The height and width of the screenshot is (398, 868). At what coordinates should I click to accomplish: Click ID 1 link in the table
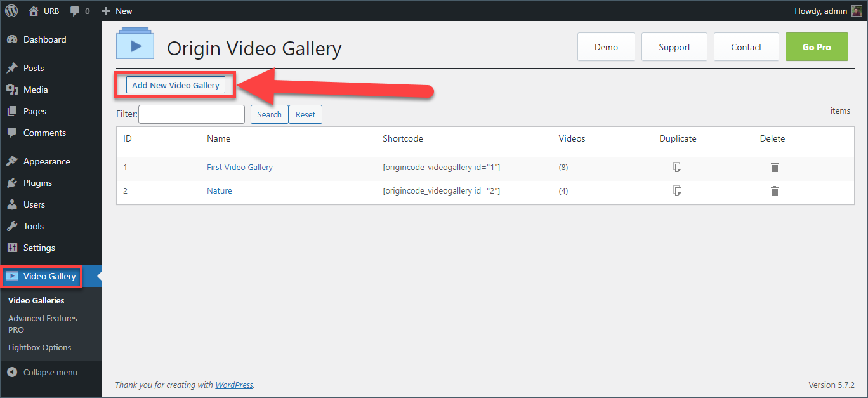[x=126, y=168]
